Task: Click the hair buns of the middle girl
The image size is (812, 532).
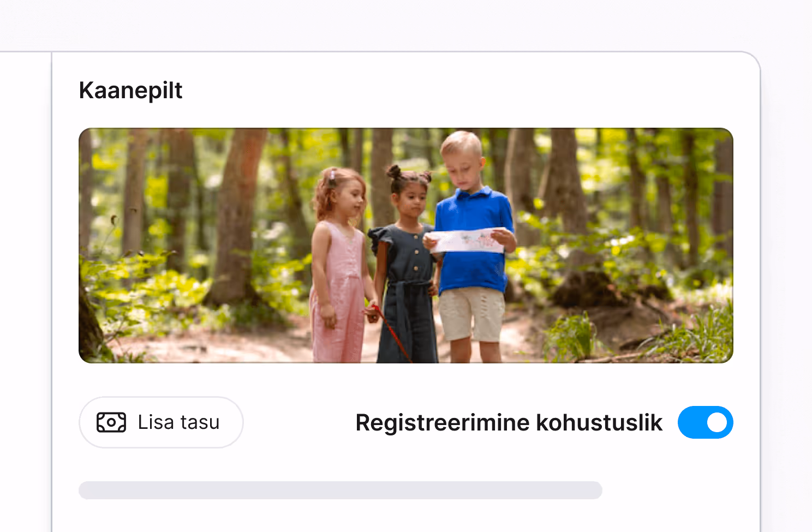Action: 408,174
